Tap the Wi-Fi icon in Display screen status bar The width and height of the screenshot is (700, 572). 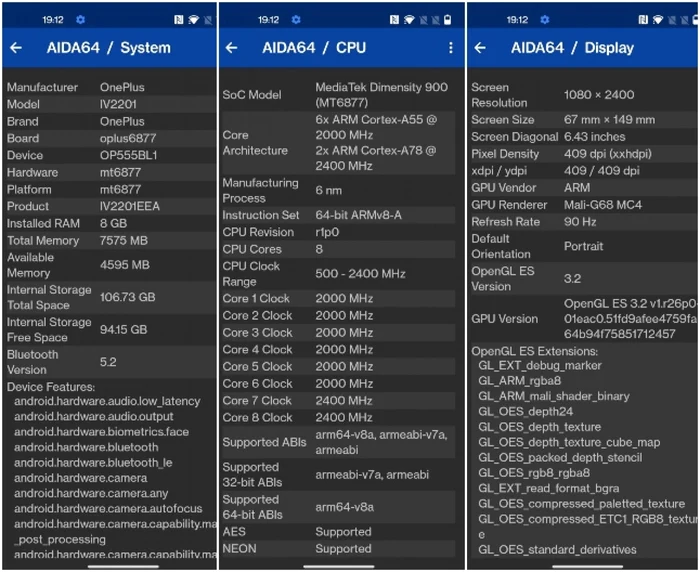(658, 20)
